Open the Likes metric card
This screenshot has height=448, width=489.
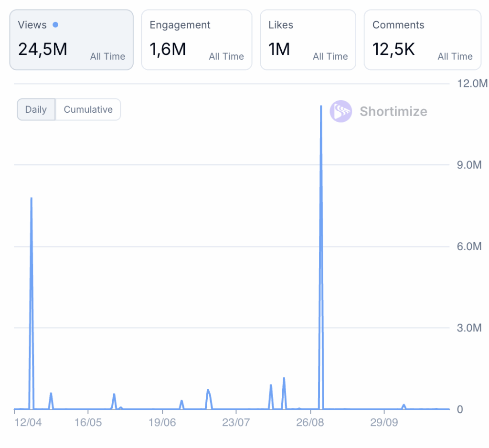(308, 40)
